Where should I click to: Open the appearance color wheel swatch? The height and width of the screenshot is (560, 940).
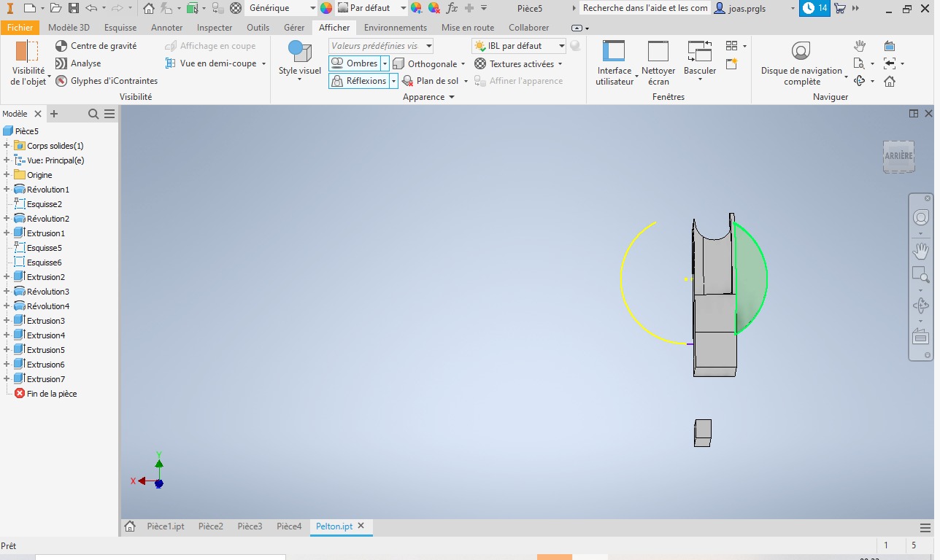click(x=326, y=8)
